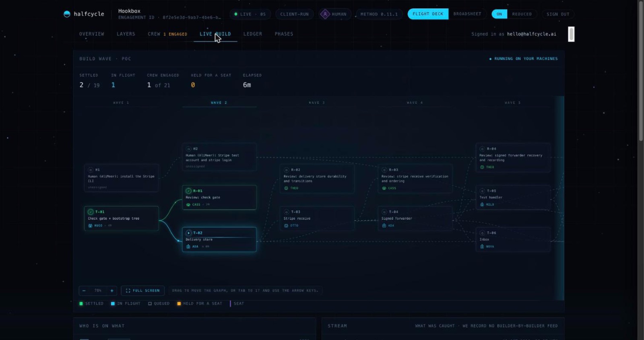Click the halfcycle logo icon
Screen dimensions: 644x340
click(67, 14)
